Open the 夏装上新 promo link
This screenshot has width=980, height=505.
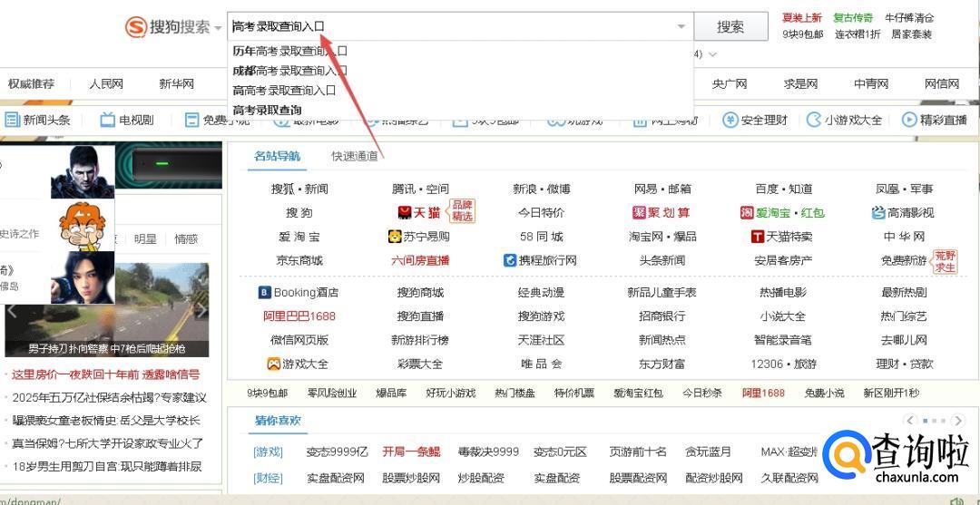802,17
